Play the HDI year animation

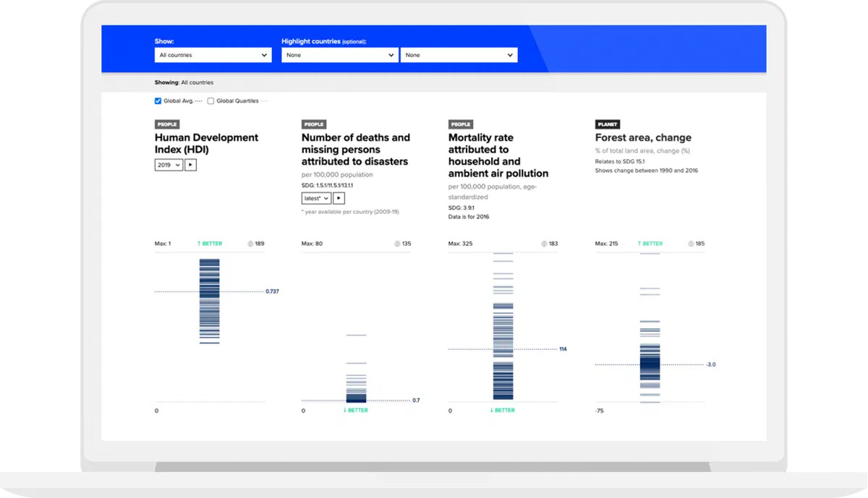191,165
